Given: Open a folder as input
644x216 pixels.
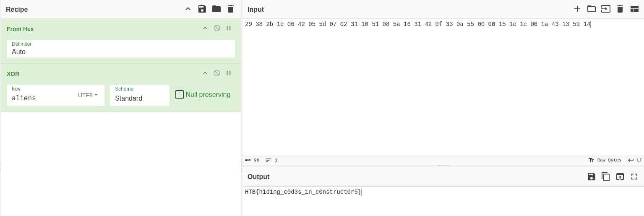Looking at the screenshot, I should click(592, 9).
